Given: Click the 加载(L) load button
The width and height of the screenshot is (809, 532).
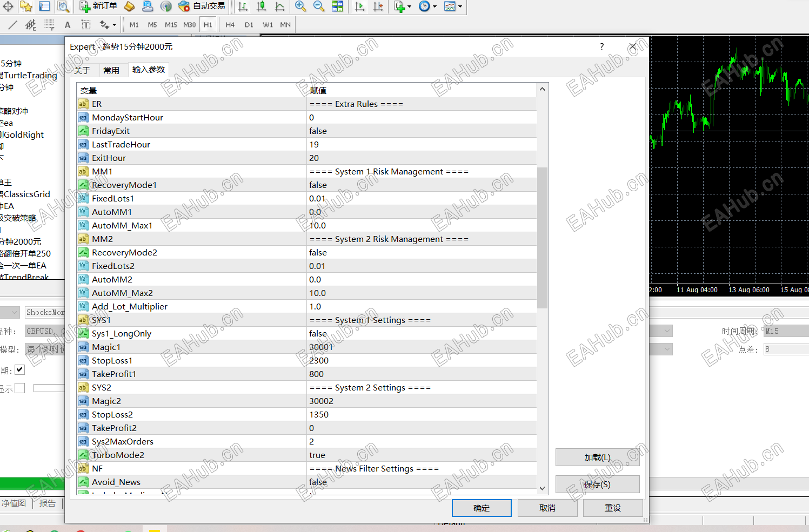Looking at the screenshot, I should 597,457.
